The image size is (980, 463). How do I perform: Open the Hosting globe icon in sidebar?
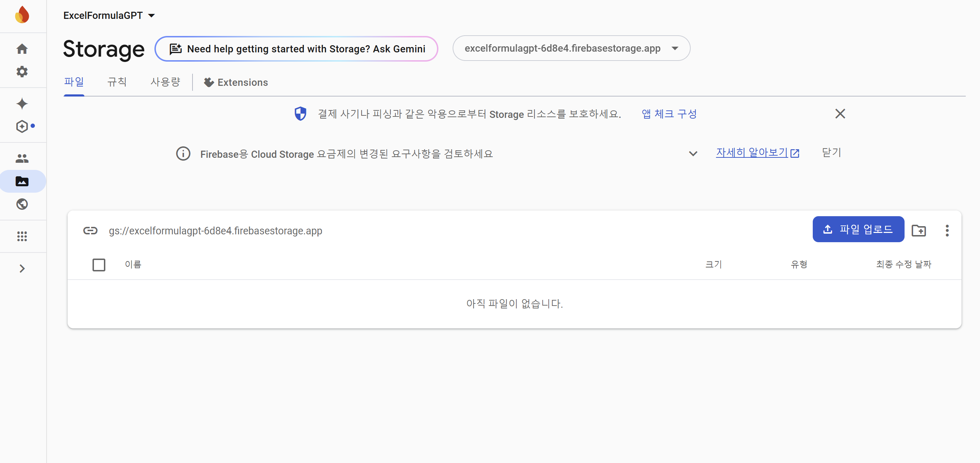click(x=22, y=204)
